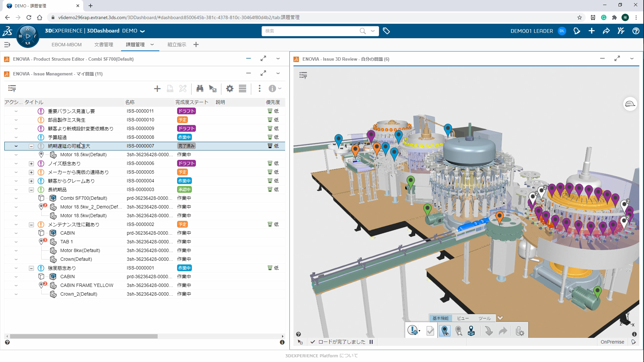Click the OnPremise label in the status bar

[612, 342]
